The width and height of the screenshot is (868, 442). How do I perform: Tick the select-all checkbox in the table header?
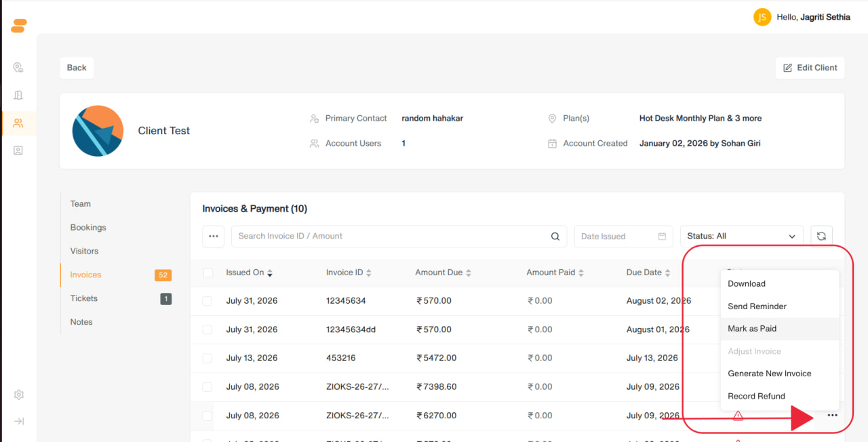(208, 273)
